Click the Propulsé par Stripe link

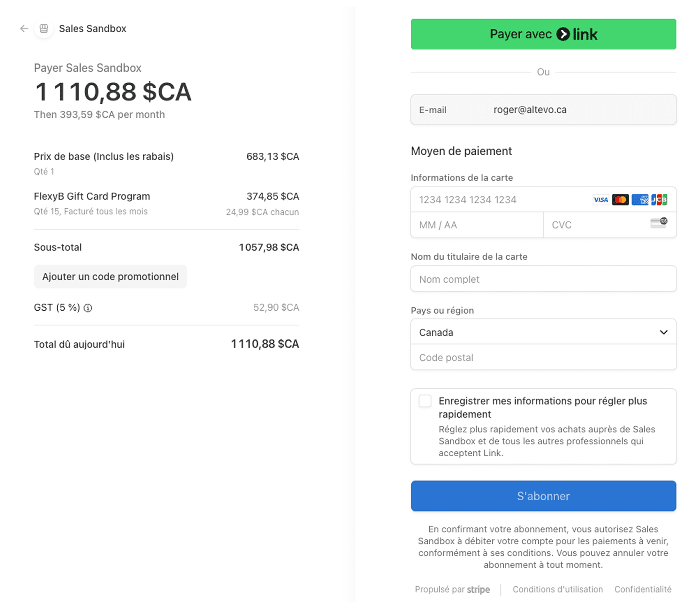click(x=452, y=589)
